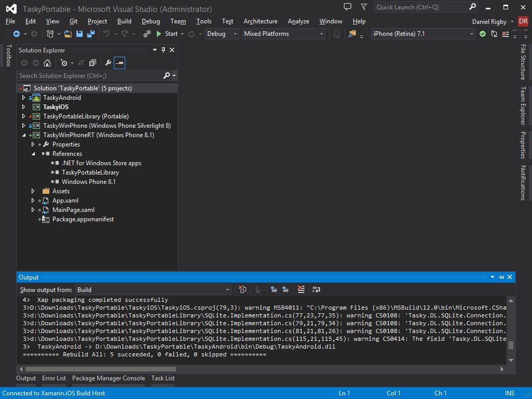Click the Undo arrow in toolbar
Image resolution: width=532 pixels, height=399 pixels.
tap(107, 34)
